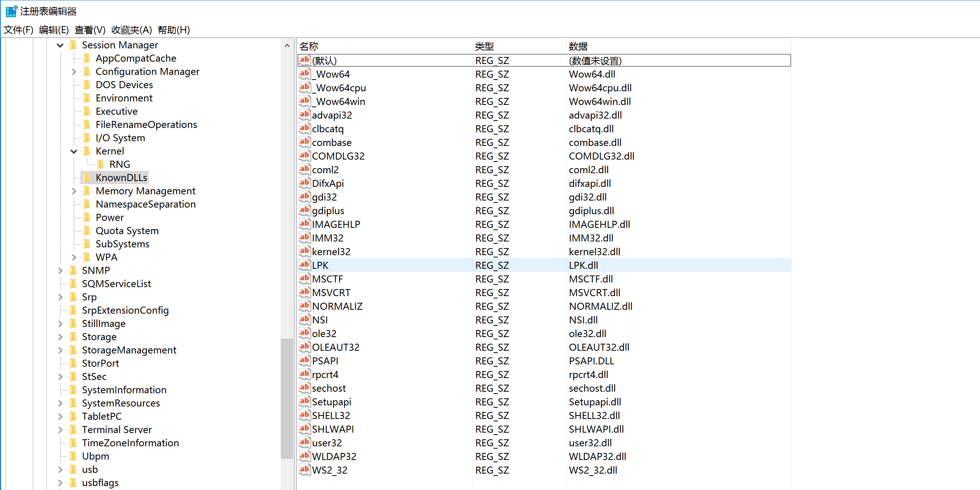The height and width of the screenshot is (490, 980).
Task: Expand the Memory Management key
Action: (74, 191)
